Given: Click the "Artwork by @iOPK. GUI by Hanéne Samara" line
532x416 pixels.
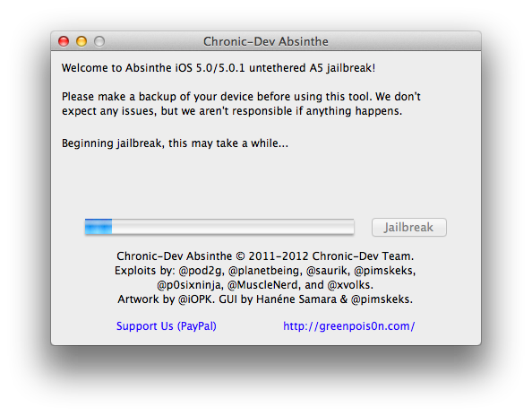Looking at the screenshot, I should [265, 299].
